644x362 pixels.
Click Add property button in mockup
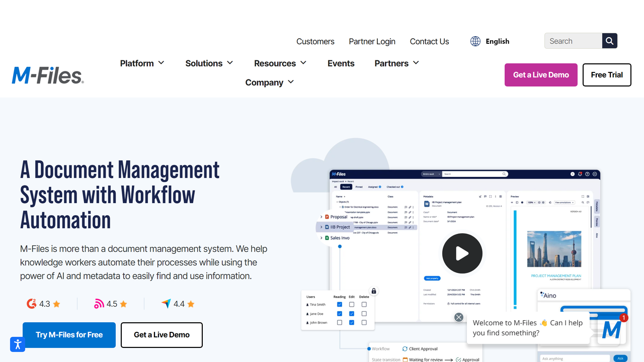(432, 278)
